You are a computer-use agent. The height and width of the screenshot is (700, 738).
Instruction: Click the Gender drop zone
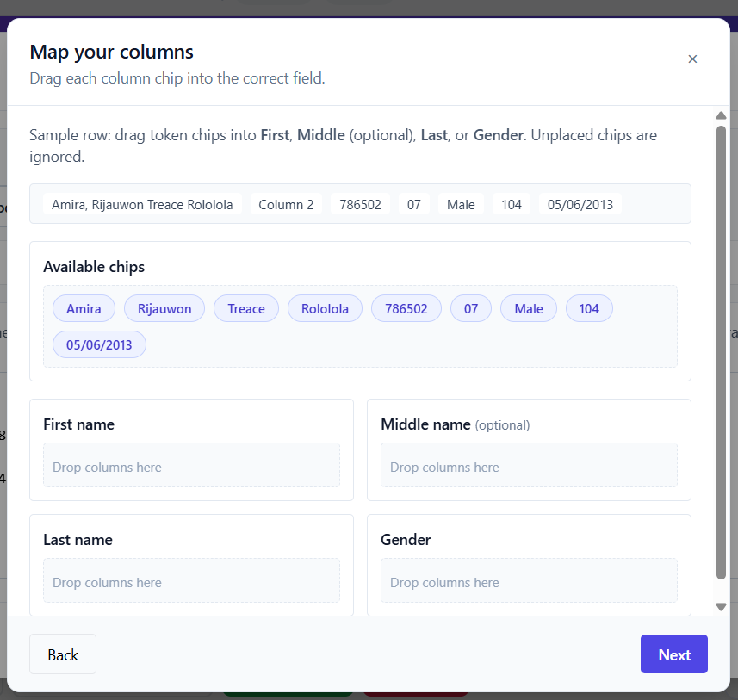coord(529,582)
